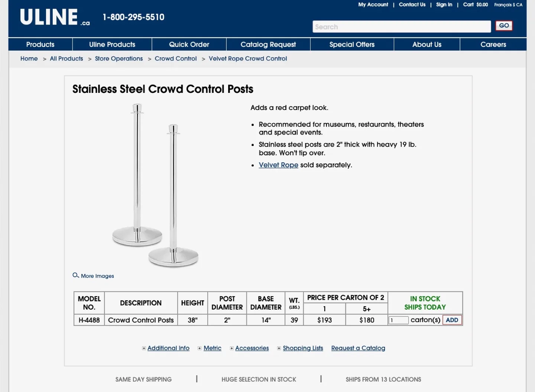Screen dimensions: 535x392
Task: Open the Velvet Rope link
Action: pyautogui.click(x=278, y=165)
